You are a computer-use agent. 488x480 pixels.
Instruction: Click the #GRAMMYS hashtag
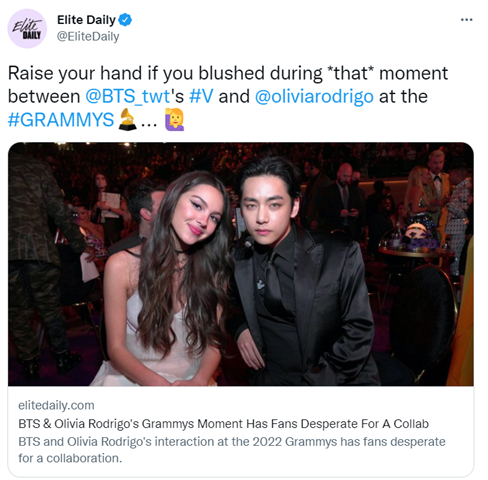[x=61, y=120]
